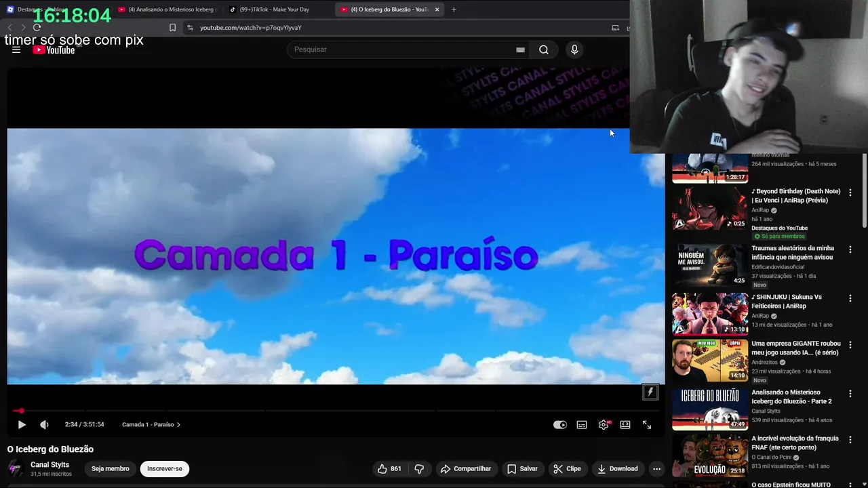Screen dimensions: 868x488
Task: Close the O Iceberg do Bluezão tab
Action: point(437,9)
